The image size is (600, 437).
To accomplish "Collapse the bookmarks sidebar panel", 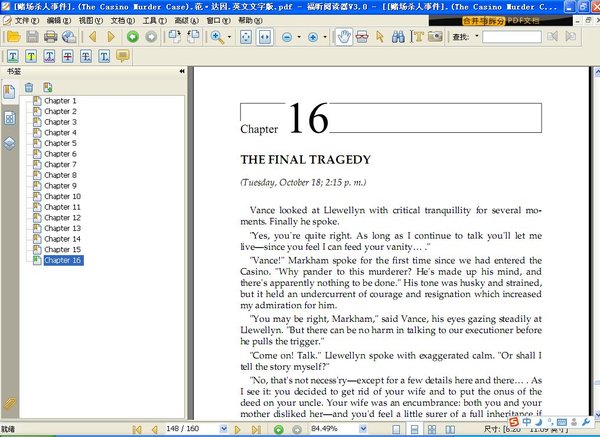I will click(182, 71).
